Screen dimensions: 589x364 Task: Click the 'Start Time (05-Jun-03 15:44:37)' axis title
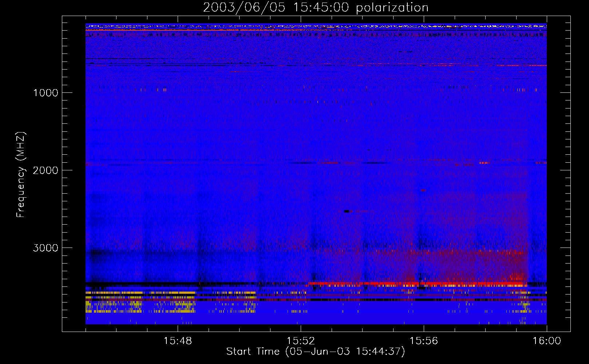tap(316, 352)
